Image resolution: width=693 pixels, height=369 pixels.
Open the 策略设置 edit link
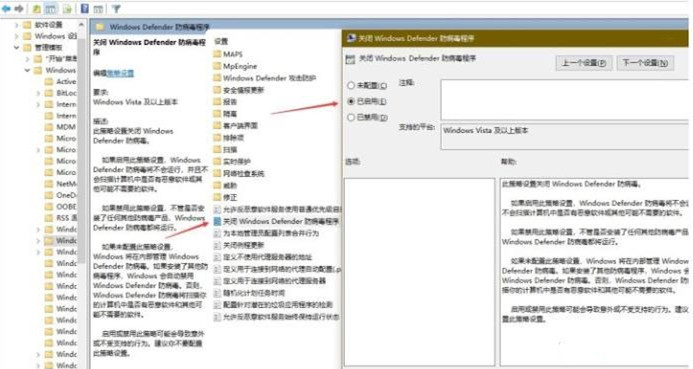120,73
